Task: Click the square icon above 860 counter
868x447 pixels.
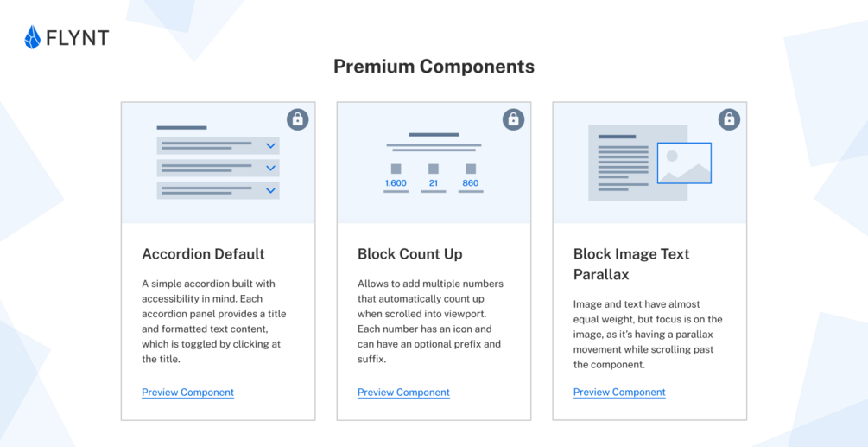Action: [x=471, y=169]
